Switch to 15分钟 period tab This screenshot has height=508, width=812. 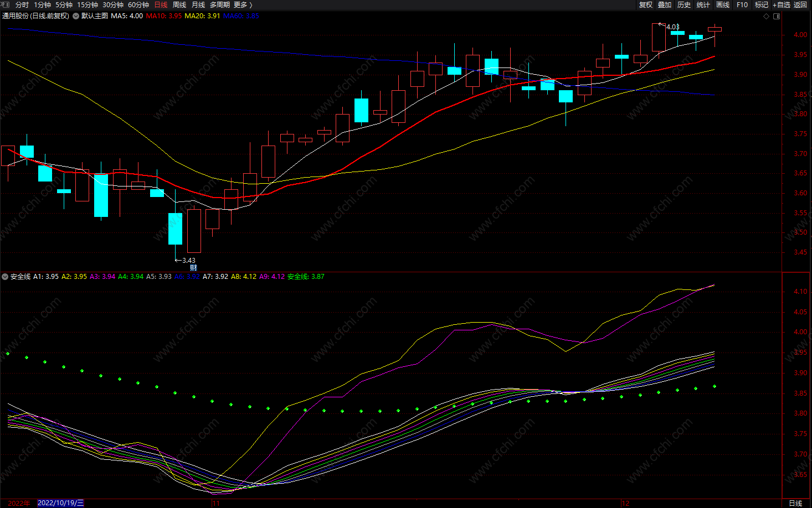pos(88,5)
